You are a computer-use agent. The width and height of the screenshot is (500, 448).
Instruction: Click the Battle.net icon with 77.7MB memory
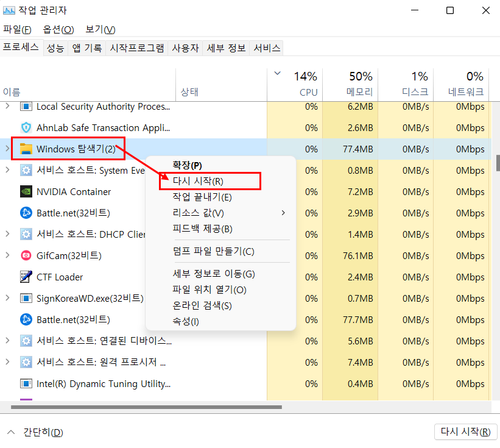[x=26, y=319]
